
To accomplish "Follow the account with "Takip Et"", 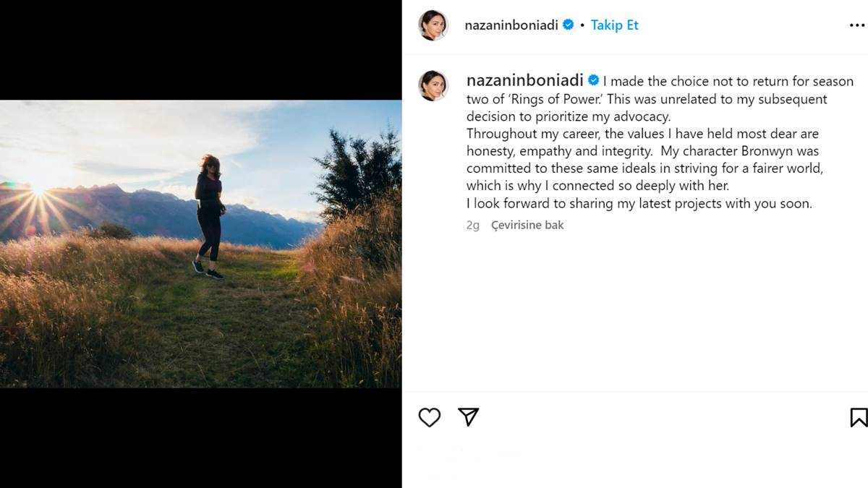I will [x=614, y=25].
